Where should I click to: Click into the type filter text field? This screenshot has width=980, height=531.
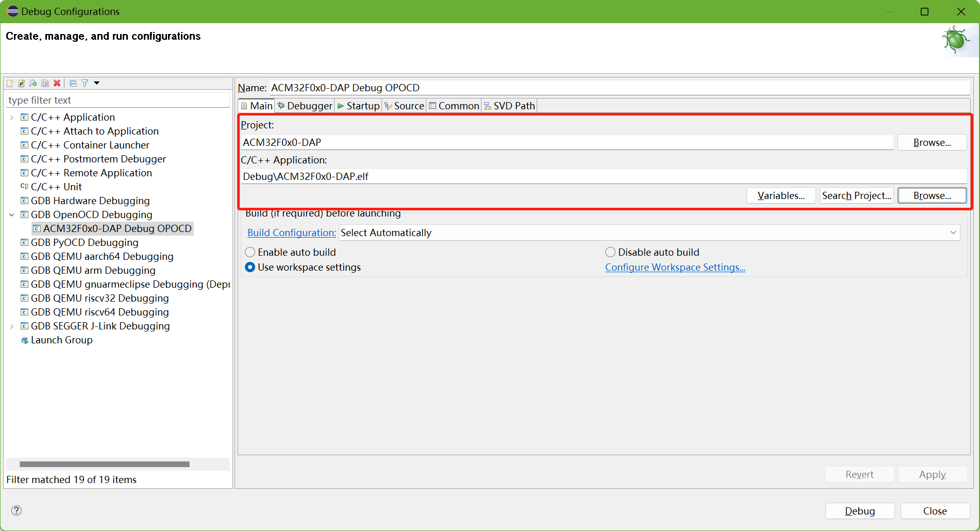coord(118,100)
